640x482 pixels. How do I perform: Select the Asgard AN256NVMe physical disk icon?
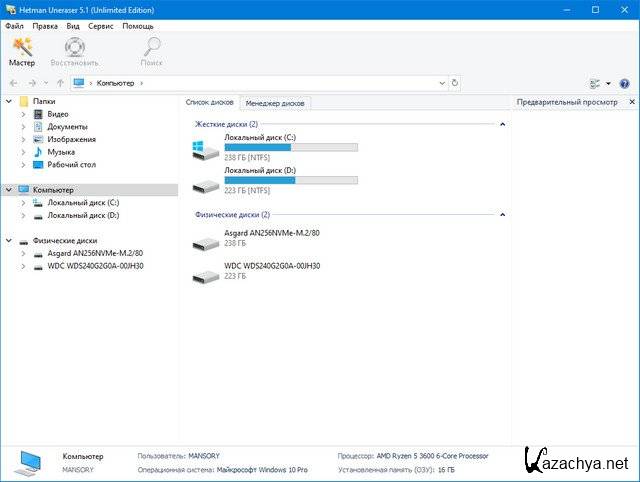(206, 242)
